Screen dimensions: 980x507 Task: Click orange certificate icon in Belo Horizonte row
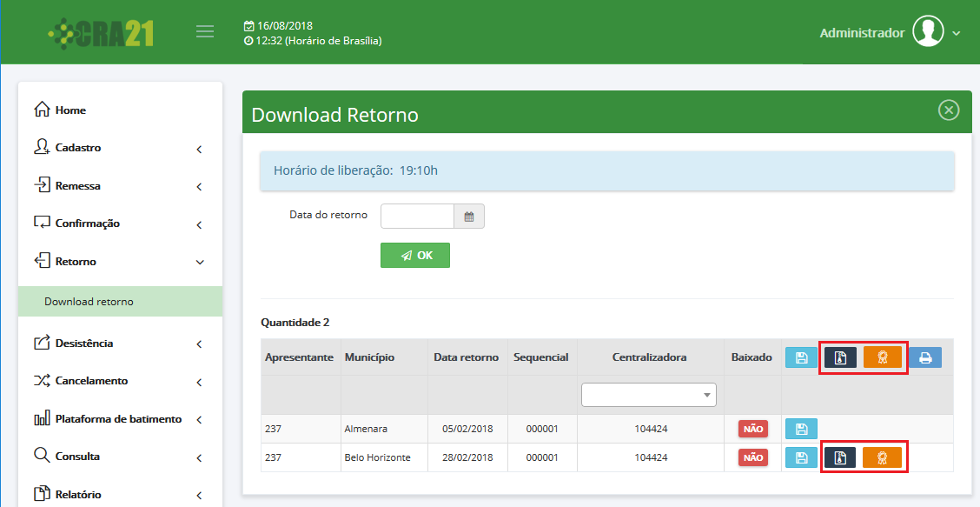882,457
